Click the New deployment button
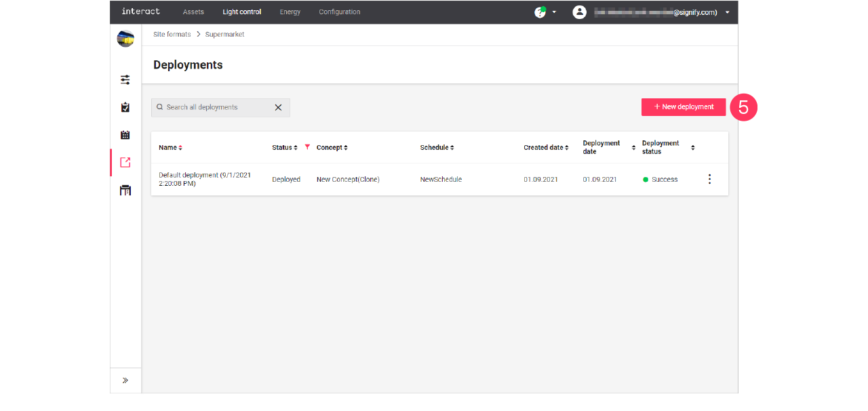This screenshot has width=868, height=411. [684, 106]
